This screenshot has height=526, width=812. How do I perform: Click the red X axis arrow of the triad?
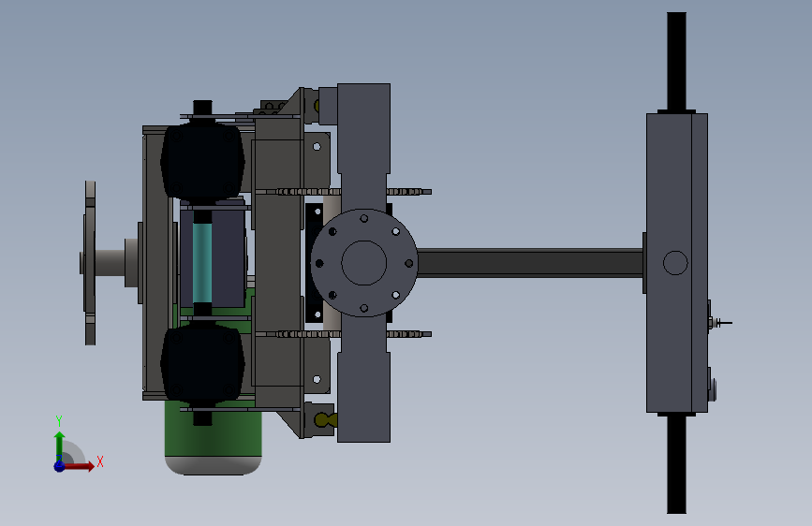79,466
